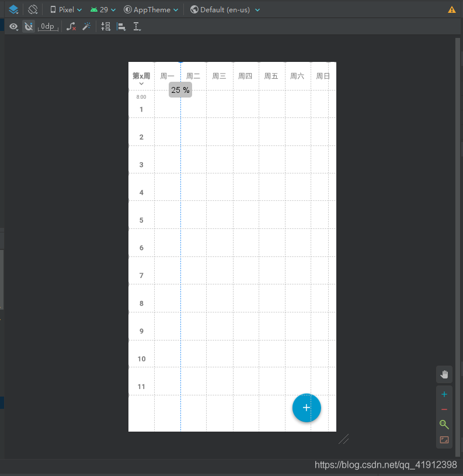Select the 周一 column header
The width and height of the screenshot is (463, 476).
click(x=167, y=76)
